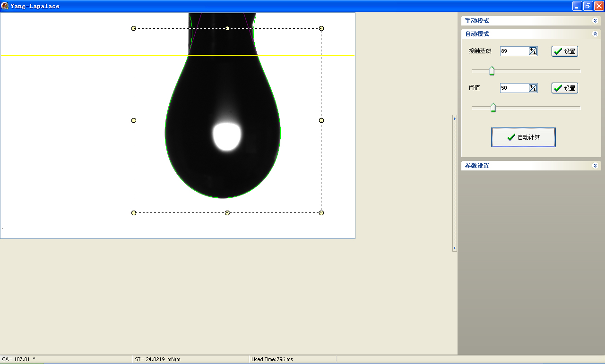605x364 pixels.
Task: Select the bottom-center selection box handle
Action: [x=227, y=213]
